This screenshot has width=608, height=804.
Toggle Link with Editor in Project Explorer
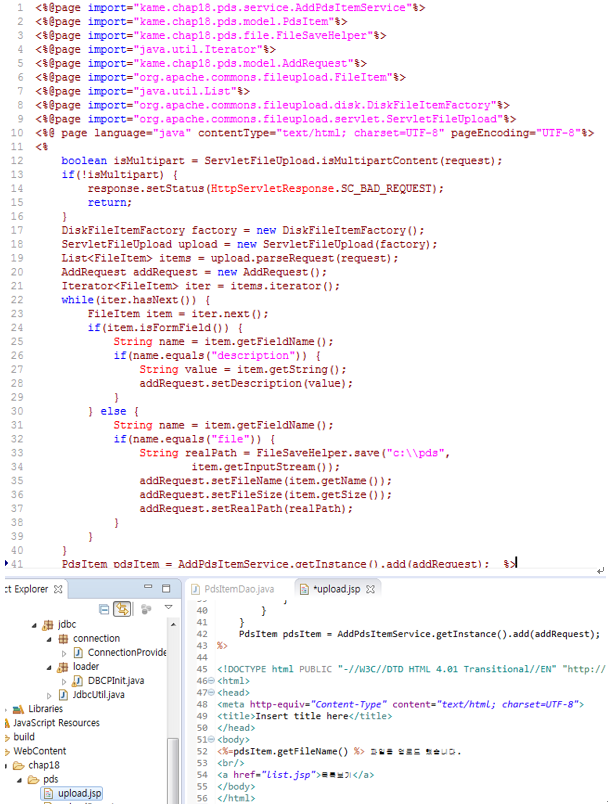(122, 609)
